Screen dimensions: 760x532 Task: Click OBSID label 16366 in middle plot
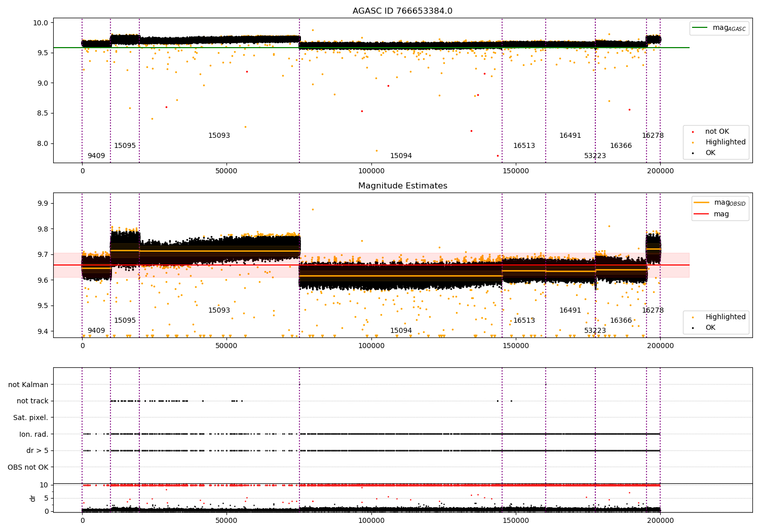pyautogui.click(x=621, y=321)
